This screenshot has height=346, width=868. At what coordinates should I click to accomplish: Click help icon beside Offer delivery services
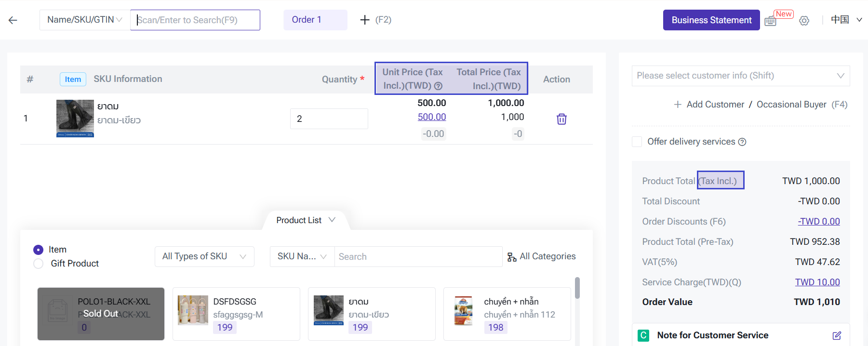(742, 142)
